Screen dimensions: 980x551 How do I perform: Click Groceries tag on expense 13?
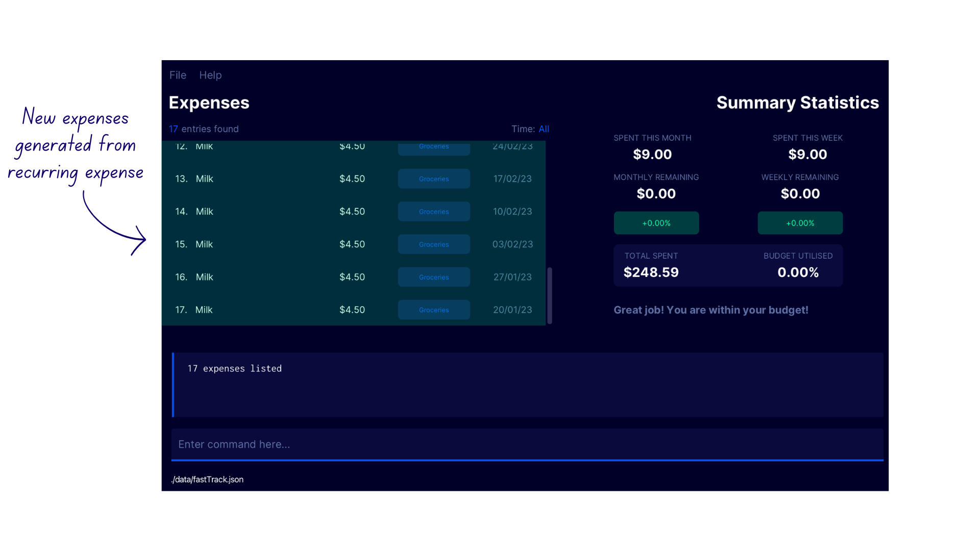(x=434, y=179)
